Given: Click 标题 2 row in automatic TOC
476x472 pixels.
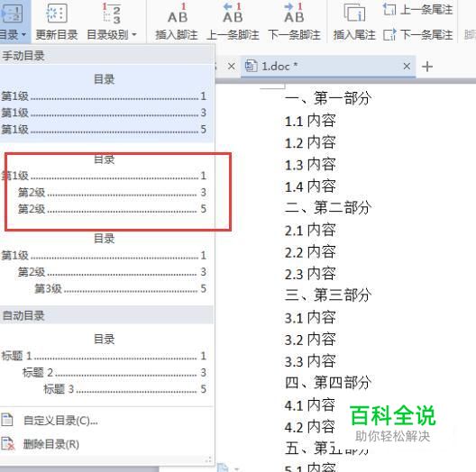Looking at the screenshot, I should click(x=114, y=373).
